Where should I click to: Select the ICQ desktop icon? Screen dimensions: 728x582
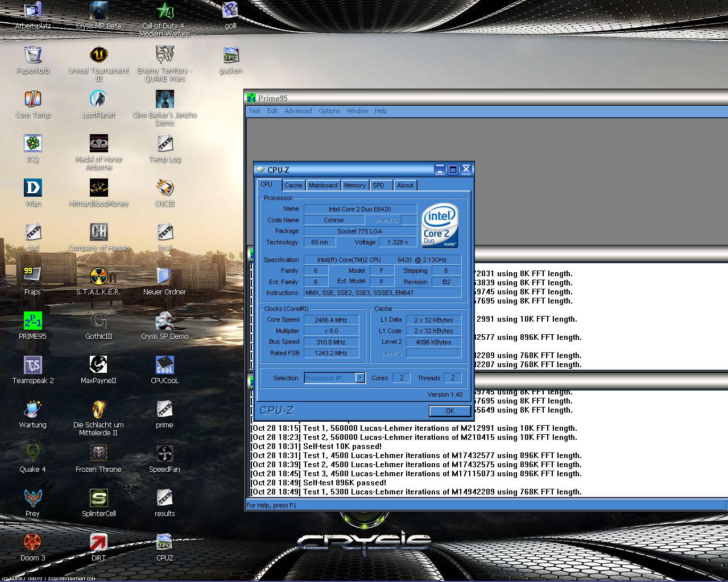point(33,143)
